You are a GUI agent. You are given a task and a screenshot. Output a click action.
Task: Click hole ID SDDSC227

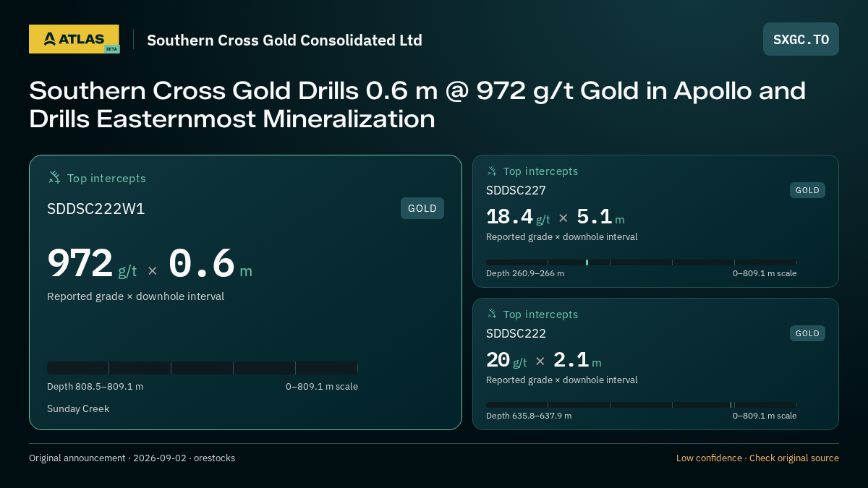click(x=516, y=190)
